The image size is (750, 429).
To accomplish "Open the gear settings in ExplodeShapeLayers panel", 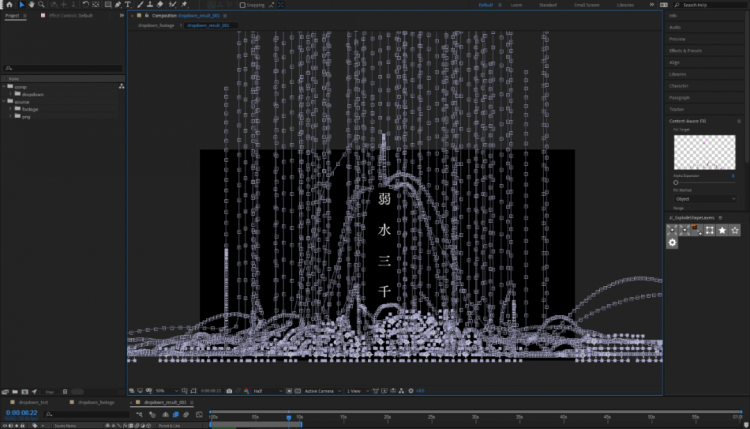I will 672,242.
